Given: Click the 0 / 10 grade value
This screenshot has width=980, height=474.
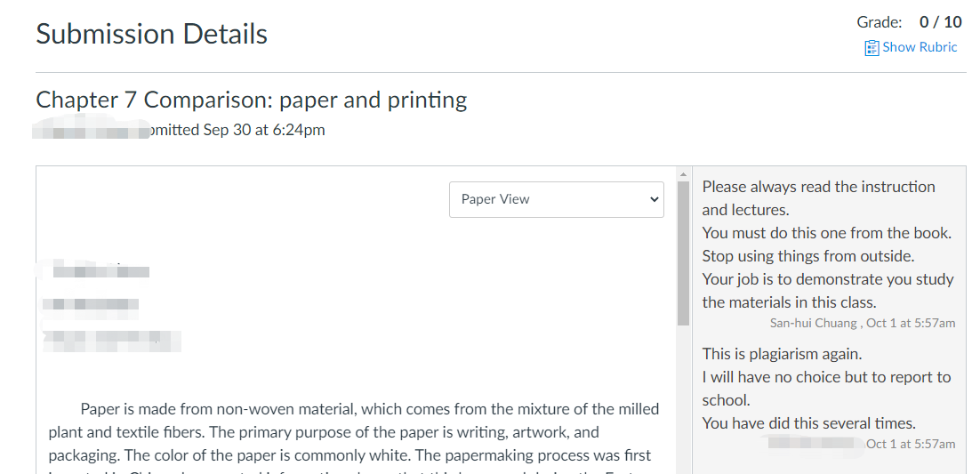Looking at the screenshot, I should pyautogui.click(x=941, y=22).
